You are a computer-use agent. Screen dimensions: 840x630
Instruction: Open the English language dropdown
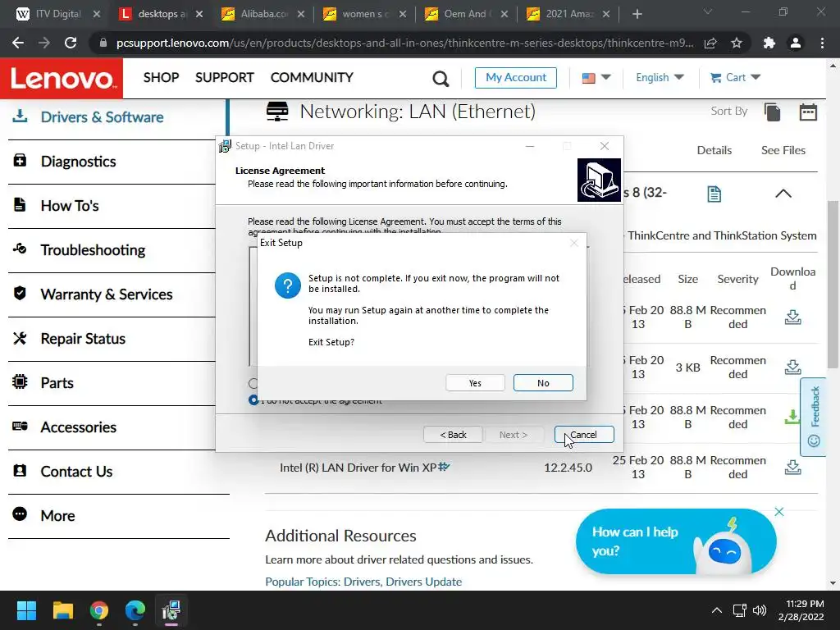[x=660, y=78]
